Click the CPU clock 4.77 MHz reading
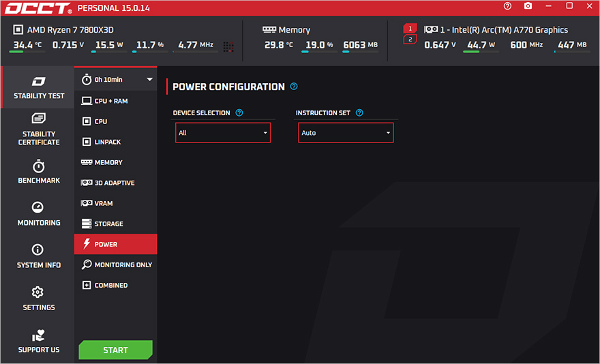600x364 pixels. (x=196, y=45)
